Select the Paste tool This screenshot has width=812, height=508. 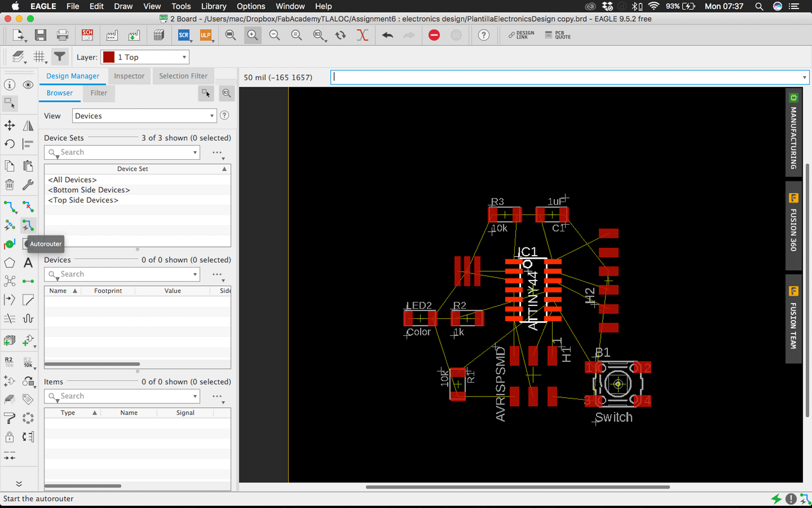point(28,166)
